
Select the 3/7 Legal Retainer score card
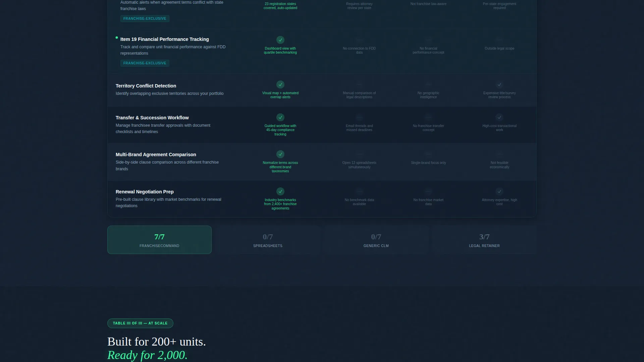(x=484, y=240)
